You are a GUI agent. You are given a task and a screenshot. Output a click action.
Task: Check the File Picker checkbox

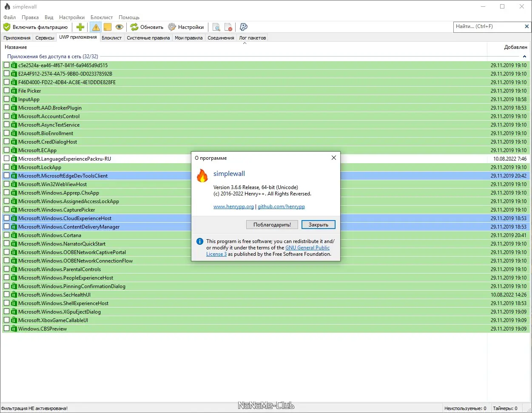[x=6, y=91]
